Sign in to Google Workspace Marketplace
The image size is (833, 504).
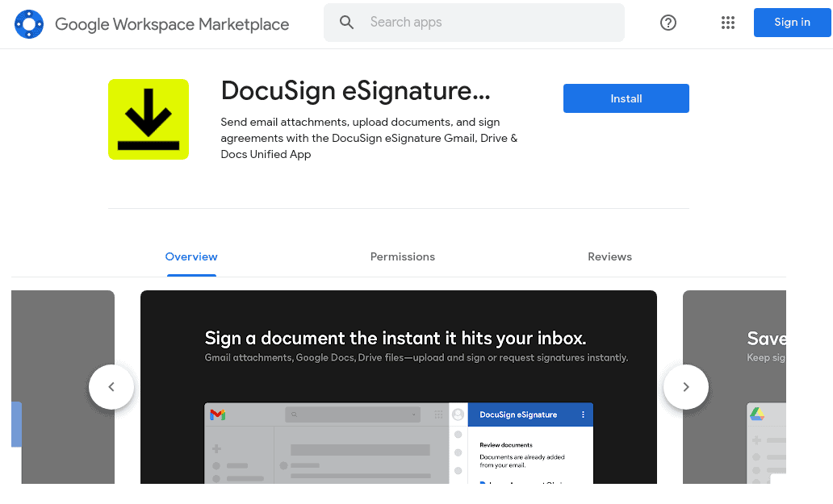coord(792,23)
